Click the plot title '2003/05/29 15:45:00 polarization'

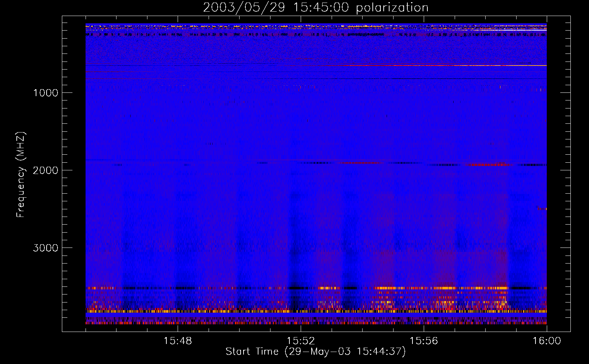[x=316, y=8]
